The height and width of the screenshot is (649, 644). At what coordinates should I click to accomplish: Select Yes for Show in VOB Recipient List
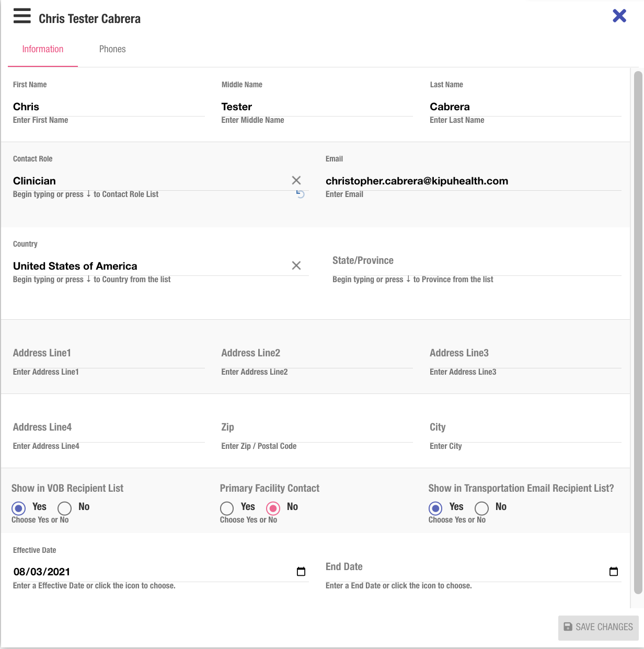(x=19, y=508)
